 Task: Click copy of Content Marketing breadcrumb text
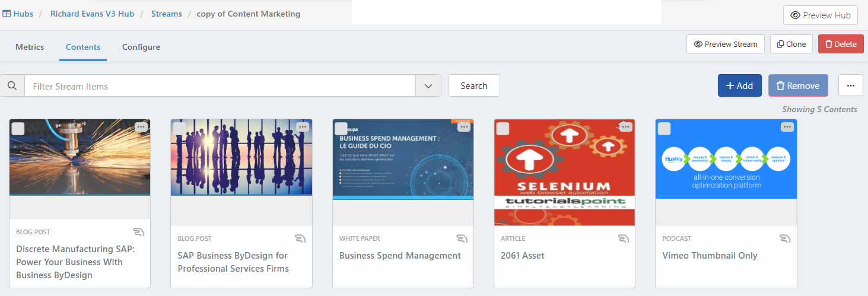click(249, 14)
